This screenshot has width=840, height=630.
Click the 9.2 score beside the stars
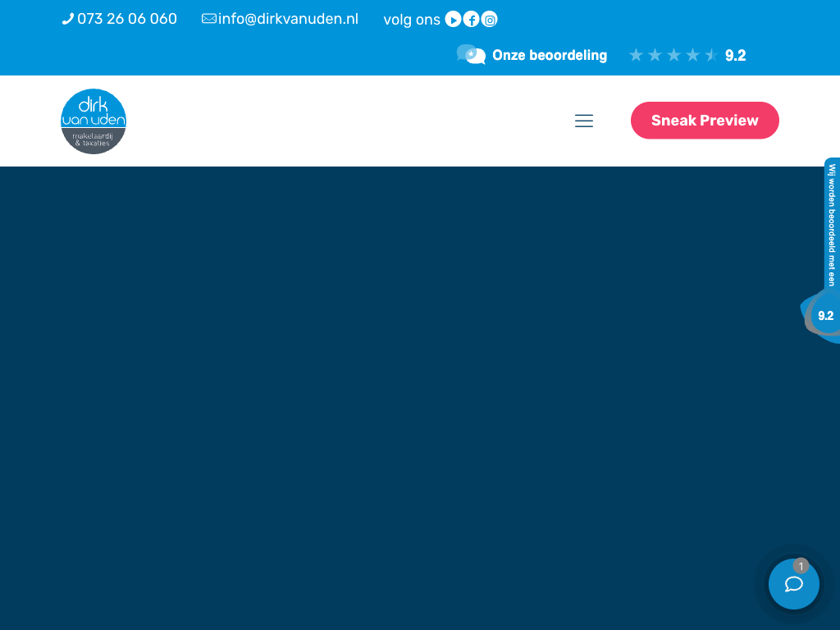tap(736, 56)
